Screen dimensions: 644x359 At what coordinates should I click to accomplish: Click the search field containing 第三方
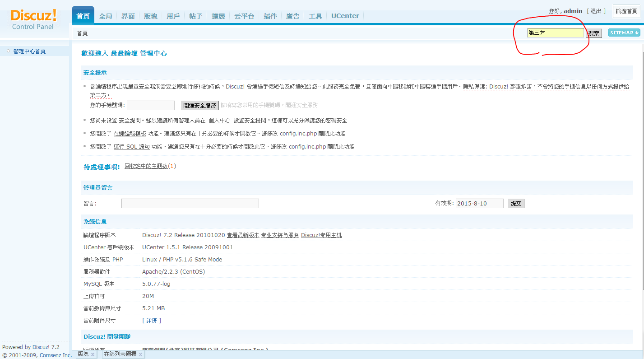[x=556, y=33]
